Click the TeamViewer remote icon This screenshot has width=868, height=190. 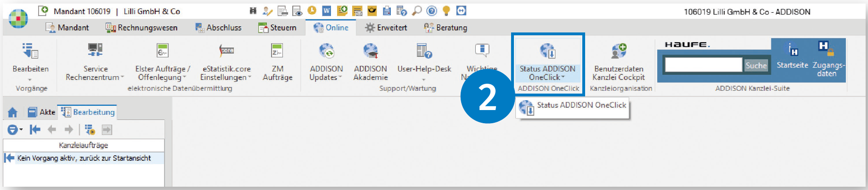461,11
